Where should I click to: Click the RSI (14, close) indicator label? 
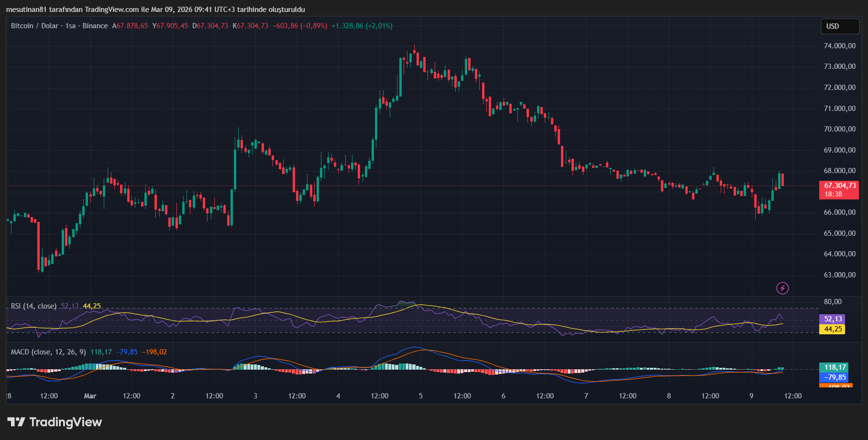pos(33,306)
